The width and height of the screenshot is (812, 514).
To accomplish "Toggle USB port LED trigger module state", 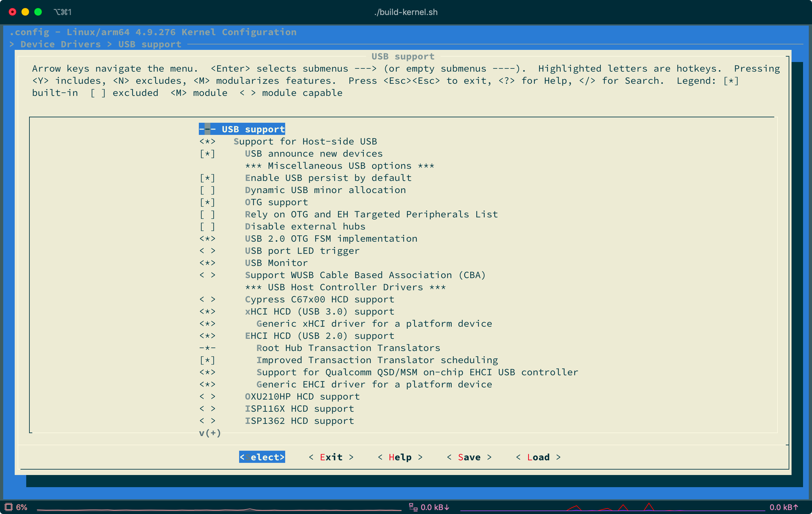I will tap(207, 251).
